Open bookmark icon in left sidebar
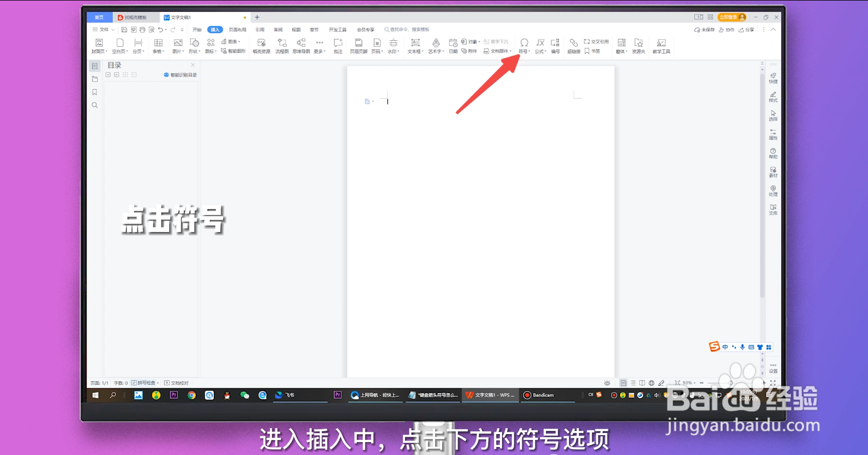 click(x=95, y=92)
